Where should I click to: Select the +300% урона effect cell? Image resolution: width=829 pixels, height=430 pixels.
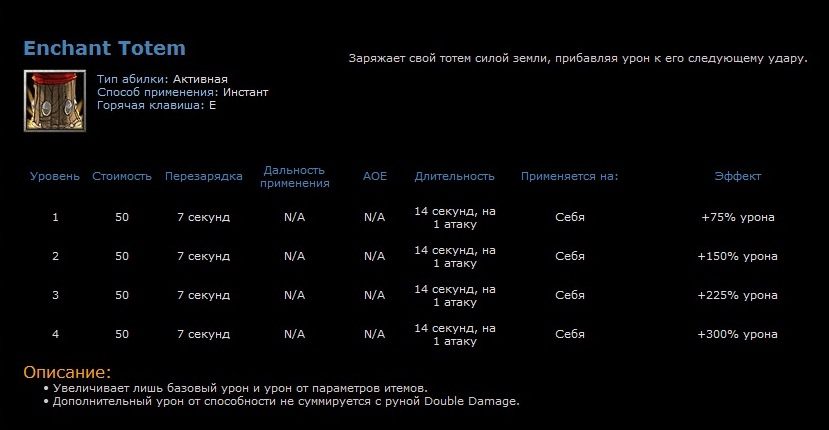[737, 334]
